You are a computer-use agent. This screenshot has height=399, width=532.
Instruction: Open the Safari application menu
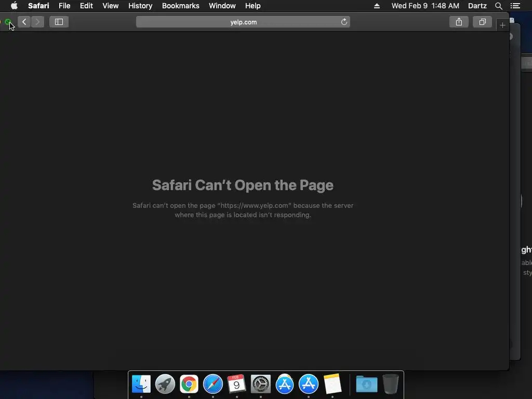(x=38, y=6)
